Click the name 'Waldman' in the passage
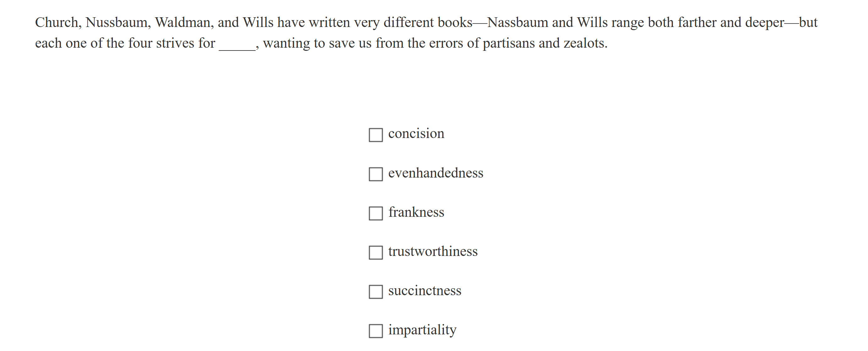This screenshot has width=868, height=351. [x=182, y=23]
